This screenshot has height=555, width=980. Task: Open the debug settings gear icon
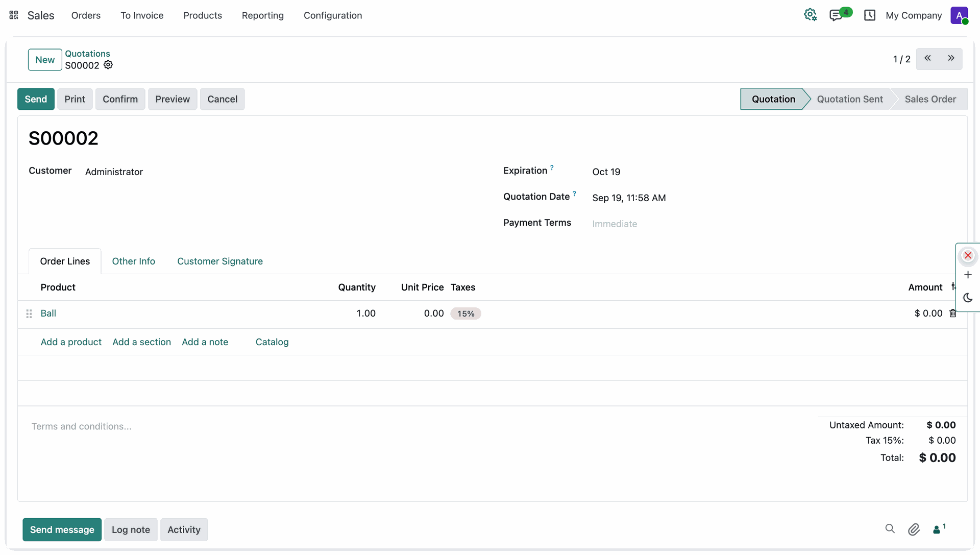pos(810,15)
